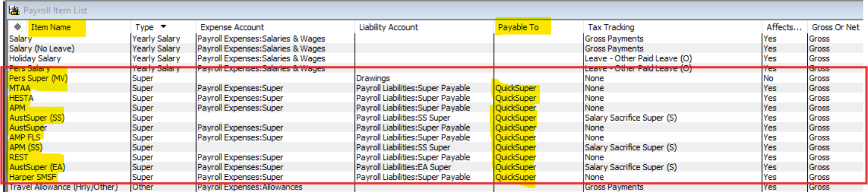Viewport: 868px width, 192px height.
Task: Click the diamond hierarchy column header icon
Action: (x=18, y=27)
